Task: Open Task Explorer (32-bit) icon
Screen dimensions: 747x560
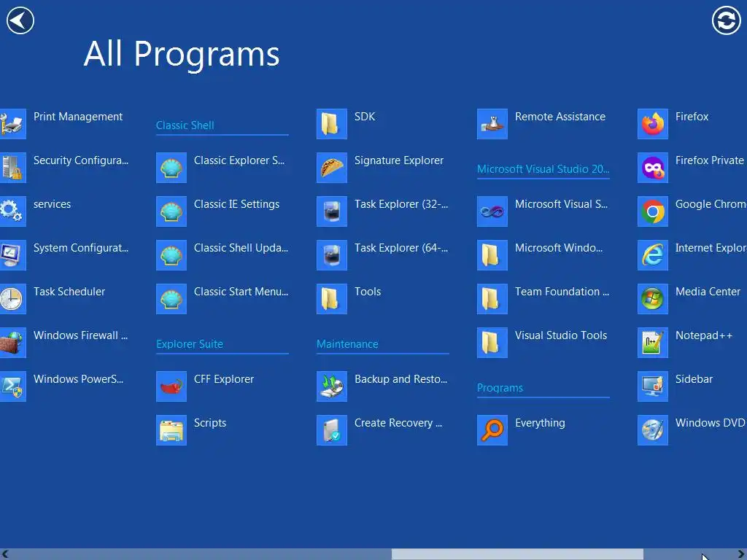Action: [332, 211]
